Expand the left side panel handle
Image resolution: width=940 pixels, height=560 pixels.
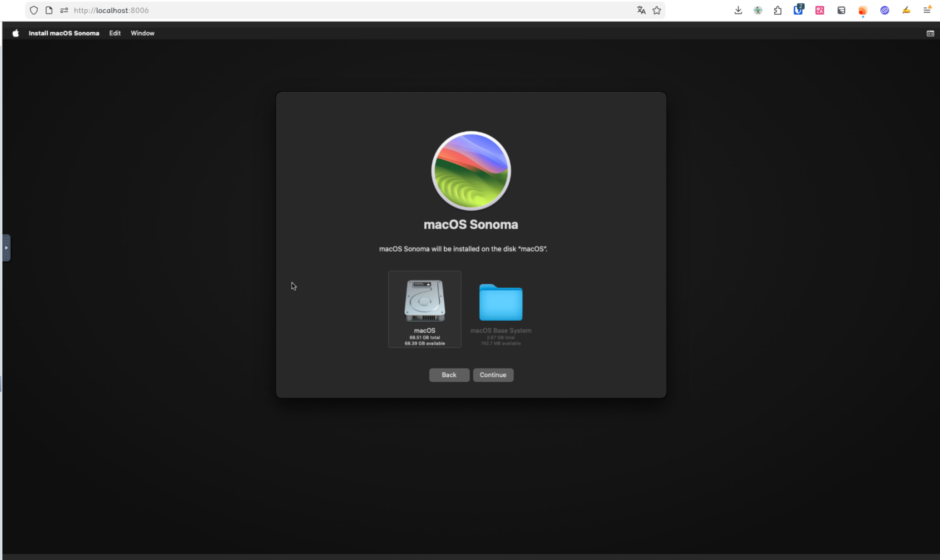pyautogui.click(x=6, y=248)
